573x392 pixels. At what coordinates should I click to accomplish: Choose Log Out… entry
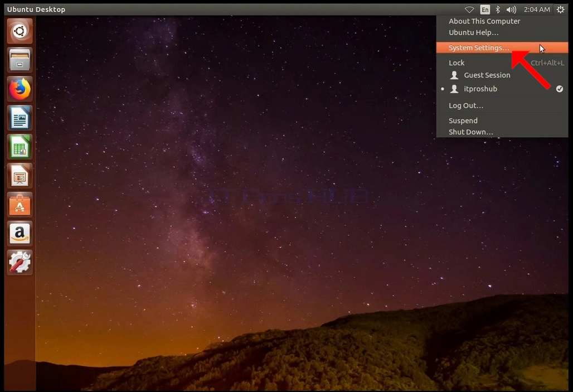point(502,106)
